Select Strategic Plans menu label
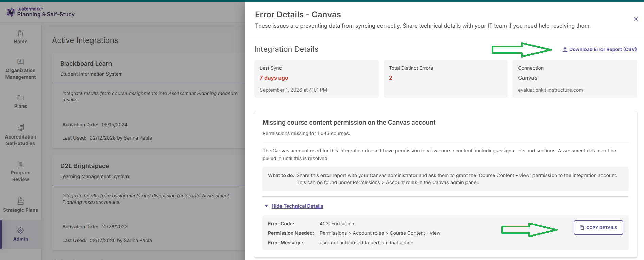 21,210
